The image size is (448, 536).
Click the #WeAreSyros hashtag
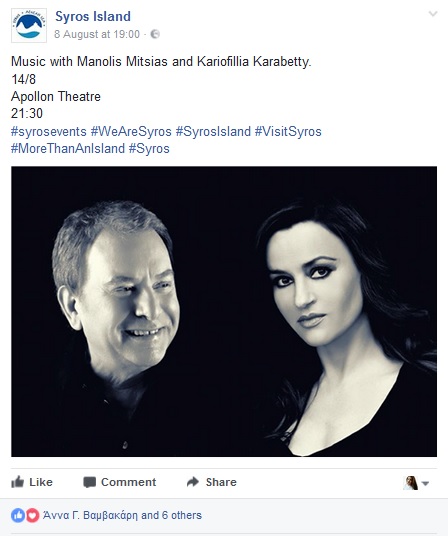131,131
